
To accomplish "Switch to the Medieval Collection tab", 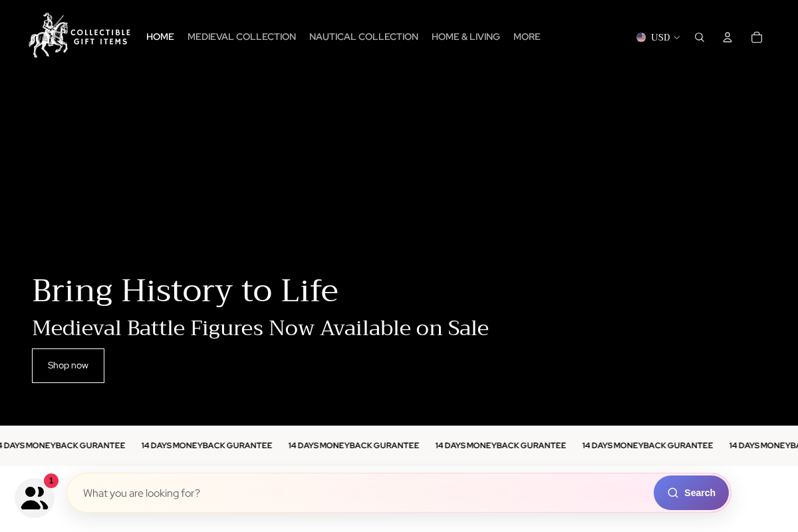I will click(241, 37).
